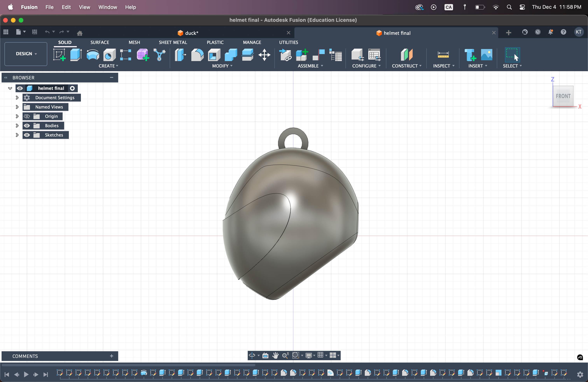Select the Revolve tool icon
588x382 pixels.
coord(93,55)
